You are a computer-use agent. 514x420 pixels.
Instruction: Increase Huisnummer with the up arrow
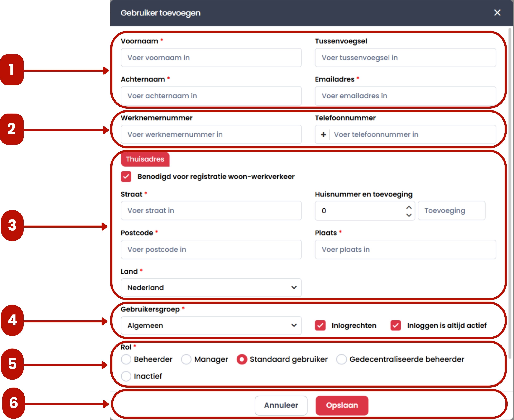tap(409, 207)
